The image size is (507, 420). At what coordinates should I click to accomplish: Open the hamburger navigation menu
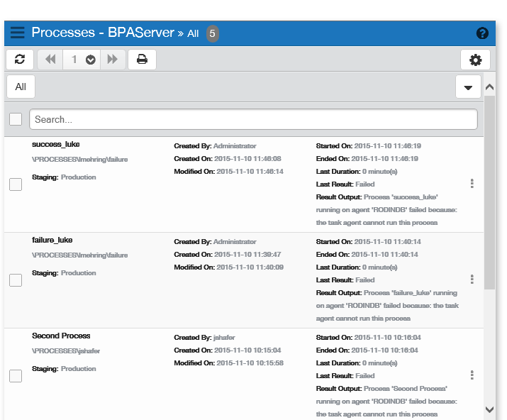click(18, 33)
